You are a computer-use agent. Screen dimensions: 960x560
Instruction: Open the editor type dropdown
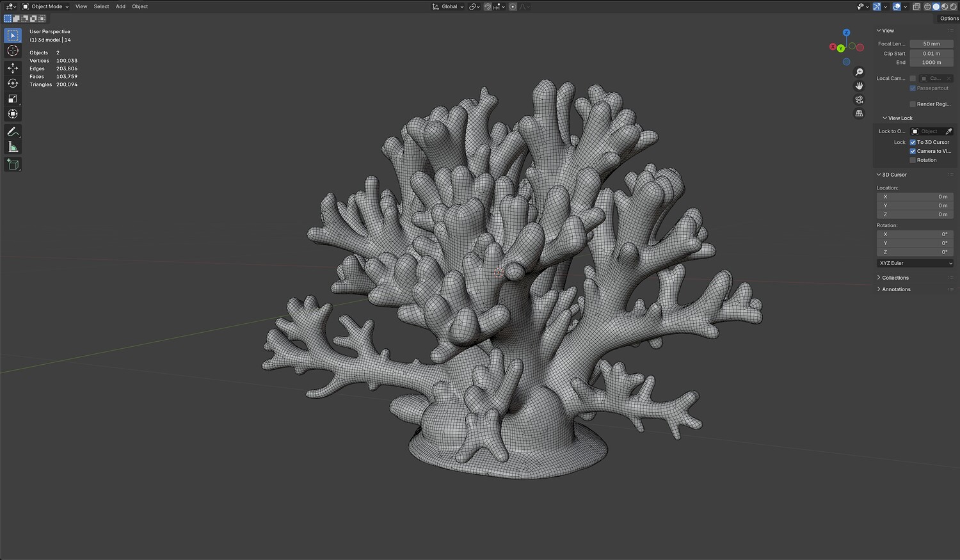(11, 6)
